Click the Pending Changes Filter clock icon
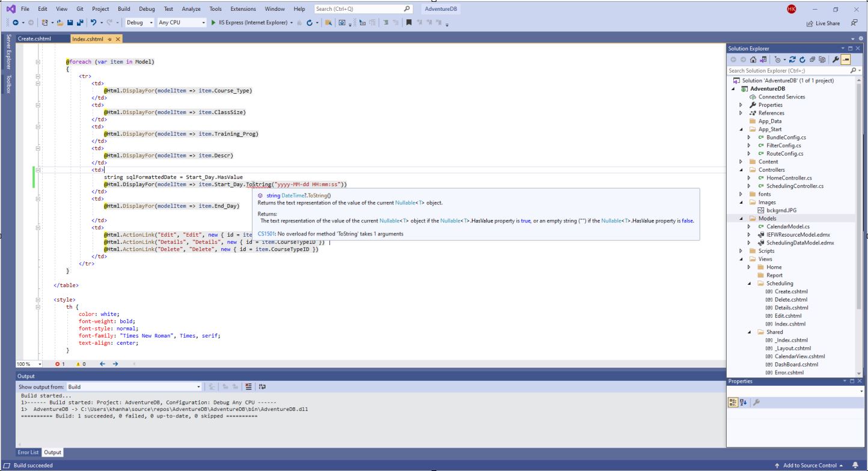The height and width of the screenshot is (471, 868). tap(778, 60)
